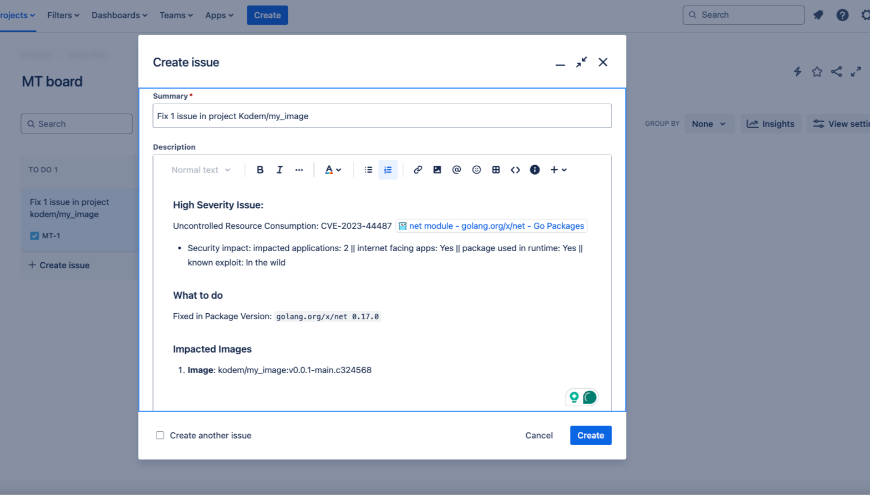This screenshot has width=870, height=495.
Task: Click the lightbulb suggestion icon
Action: pos(574,397)
